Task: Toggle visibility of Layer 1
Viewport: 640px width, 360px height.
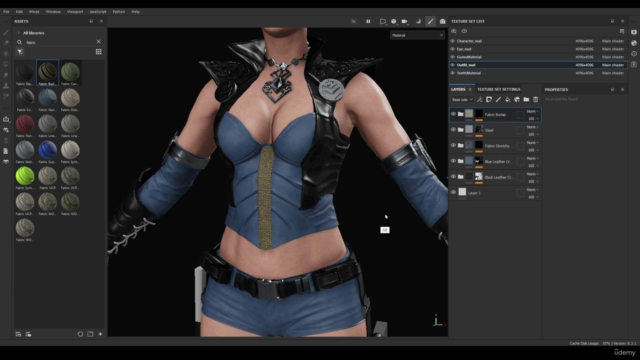Action: point(453,192)
